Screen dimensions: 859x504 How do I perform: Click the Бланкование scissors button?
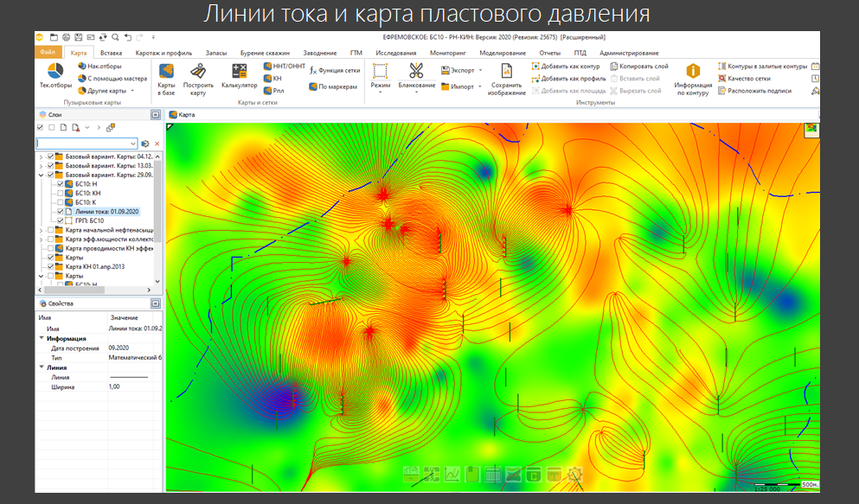pyautogui.click(x=416, y=79)
